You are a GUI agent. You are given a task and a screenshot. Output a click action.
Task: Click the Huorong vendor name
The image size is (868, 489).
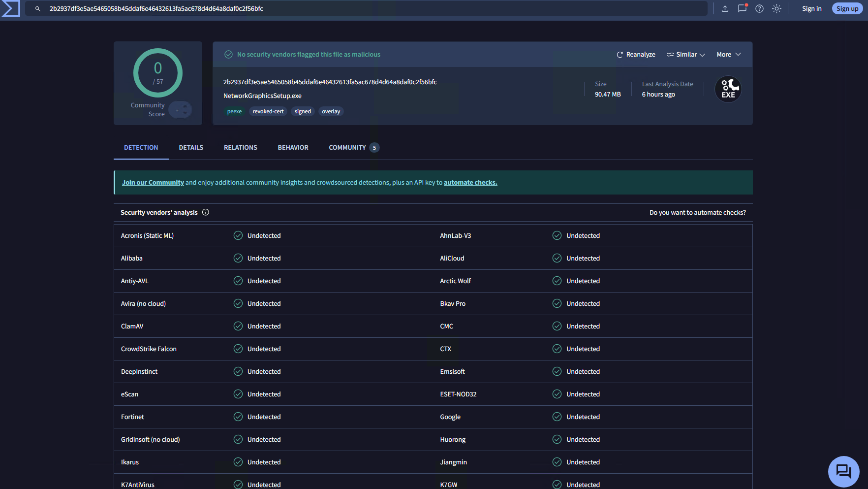click(x=453, y=439)
